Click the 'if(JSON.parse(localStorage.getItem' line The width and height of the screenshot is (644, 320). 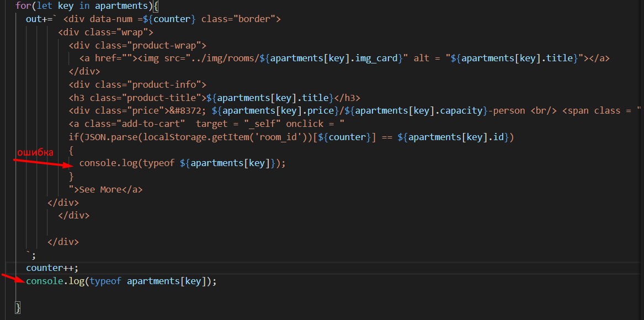[291, 137]
